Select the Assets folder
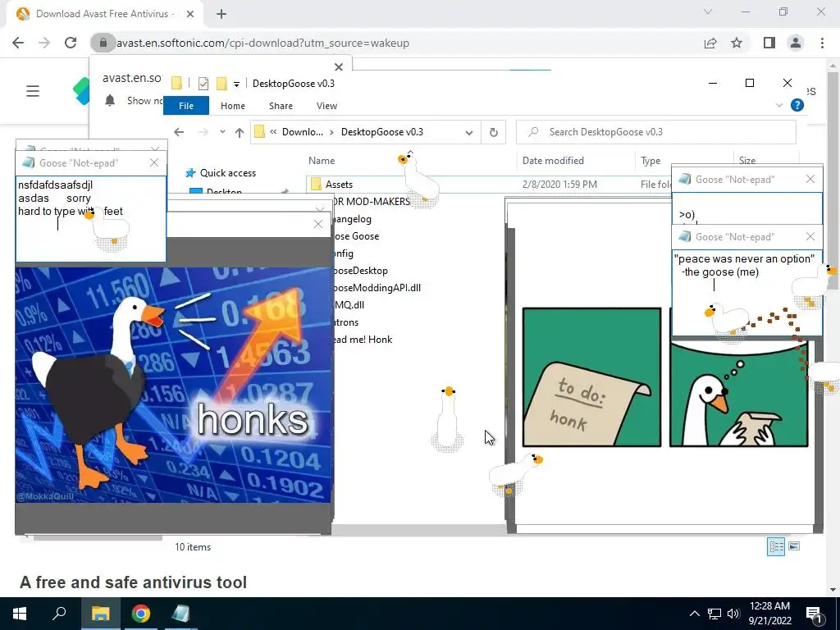 pyautogui.click(x=339, y=185)
